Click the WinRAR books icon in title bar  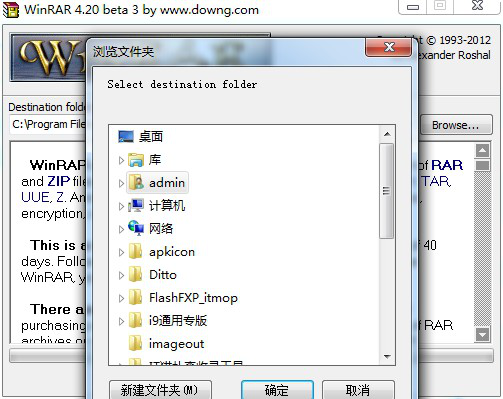coord(11,10)
